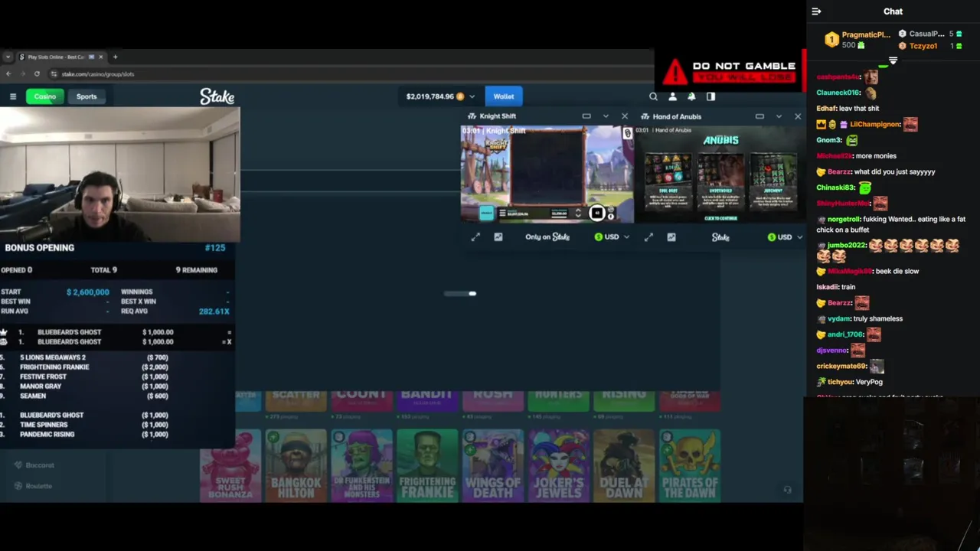This screenshot has height=551, width=980.
Task: Toggle theatre mode on Knight Shift window
Action: (x=586, y=116)
